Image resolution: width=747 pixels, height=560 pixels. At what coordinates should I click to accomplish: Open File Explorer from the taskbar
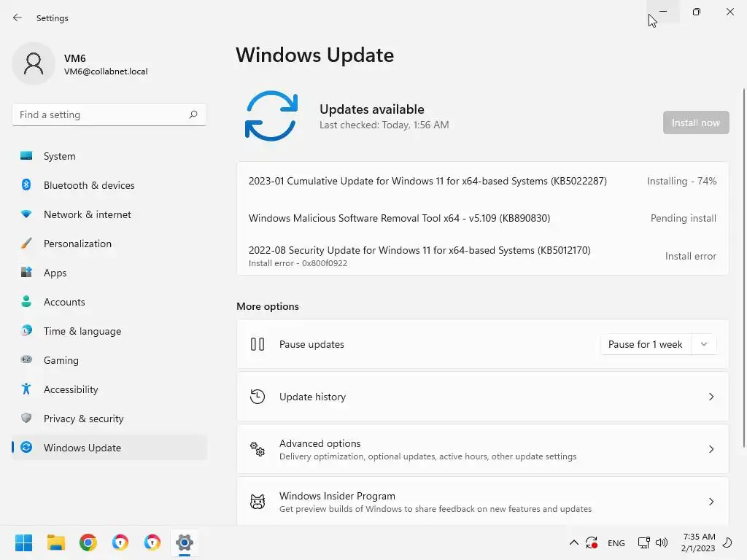click(55, 542)
